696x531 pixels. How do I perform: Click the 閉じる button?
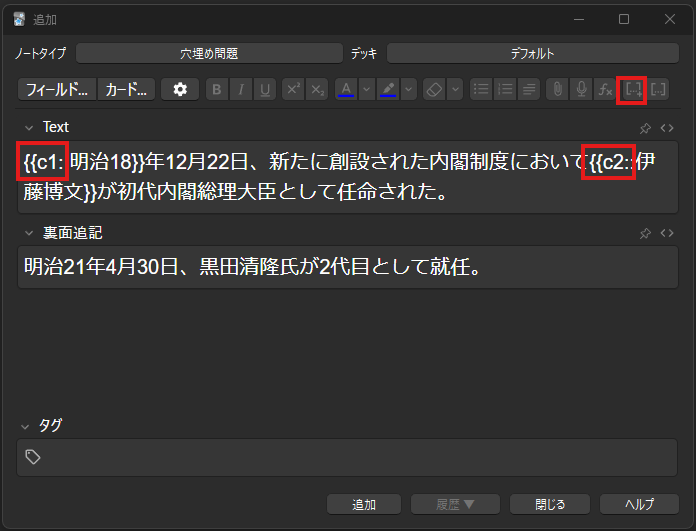pyautogui.click(x=550, y=504)
